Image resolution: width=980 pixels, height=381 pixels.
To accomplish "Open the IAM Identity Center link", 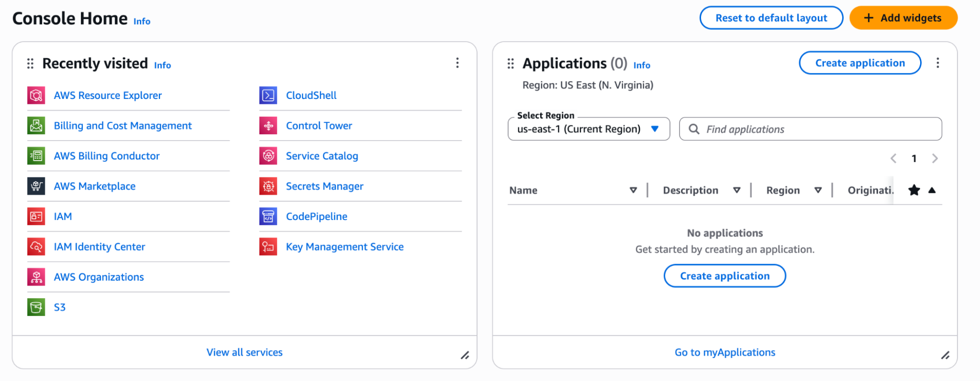I will (x=100, y=247).
